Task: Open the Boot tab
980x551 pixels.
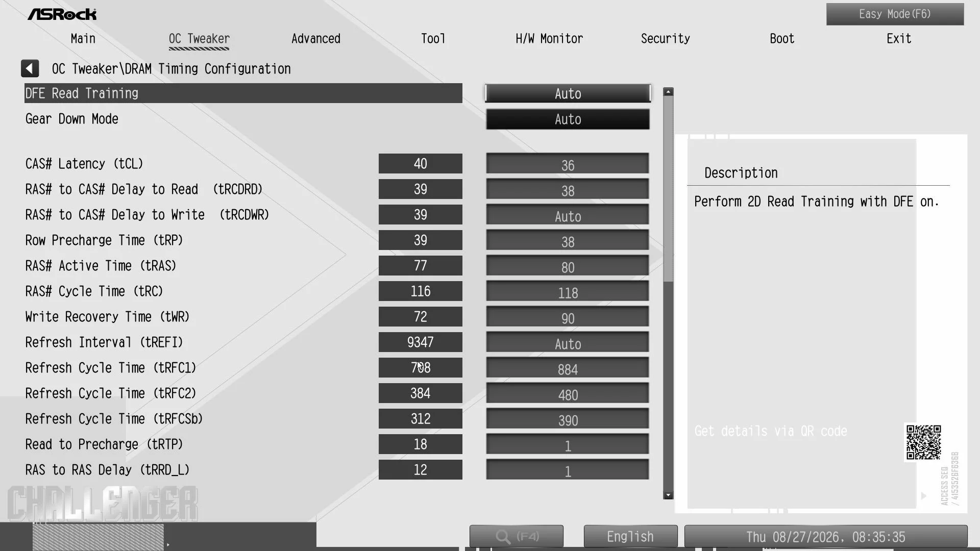Action: coord(782,39)
